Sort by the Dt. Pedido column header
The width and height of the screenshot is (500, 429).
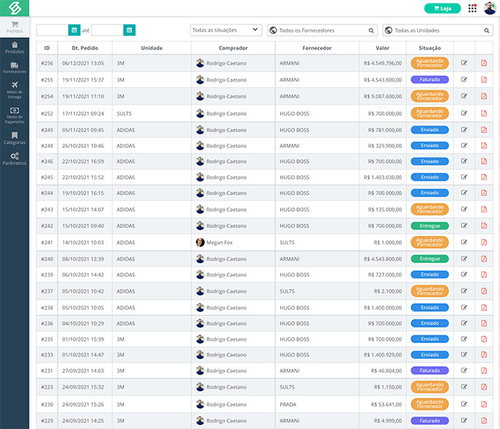coord(85,48)
